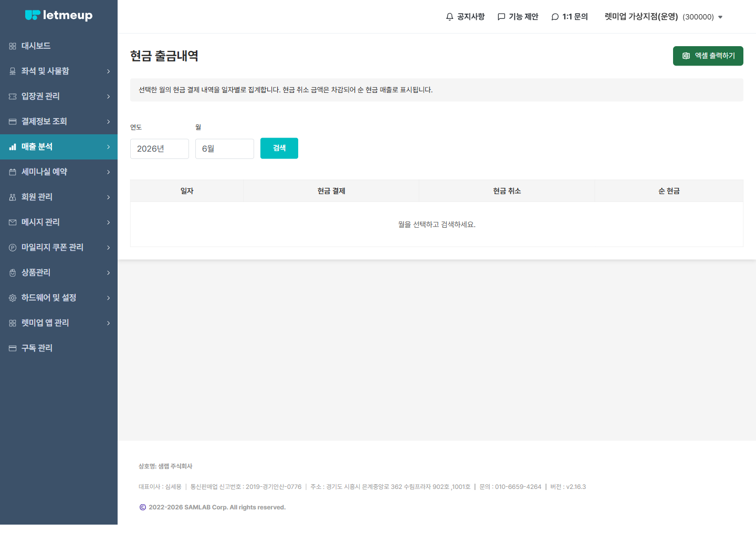The height and width of the screenshot is (533, 756).
Task: Click the 좌석 및 사물함 seat icon
Action: click(x=13, y=71)
